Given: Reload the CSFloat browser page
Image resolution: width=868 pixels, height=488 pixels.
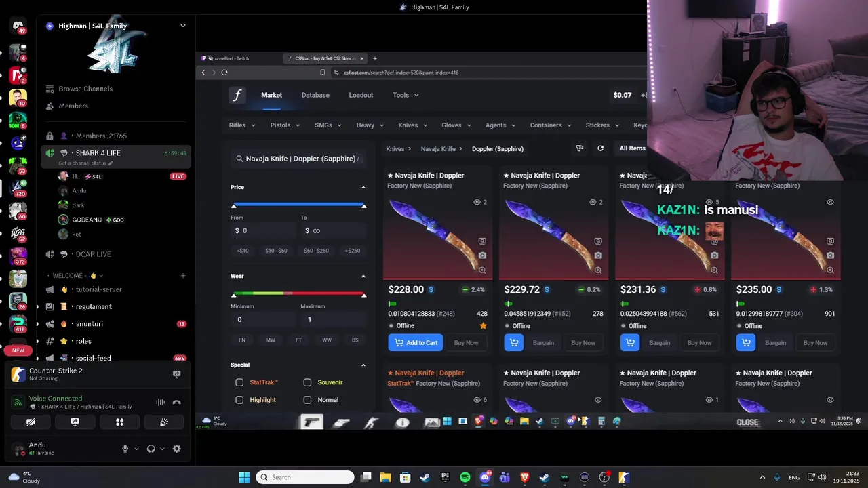Looking at the screenshot, I should pos(224,73).
